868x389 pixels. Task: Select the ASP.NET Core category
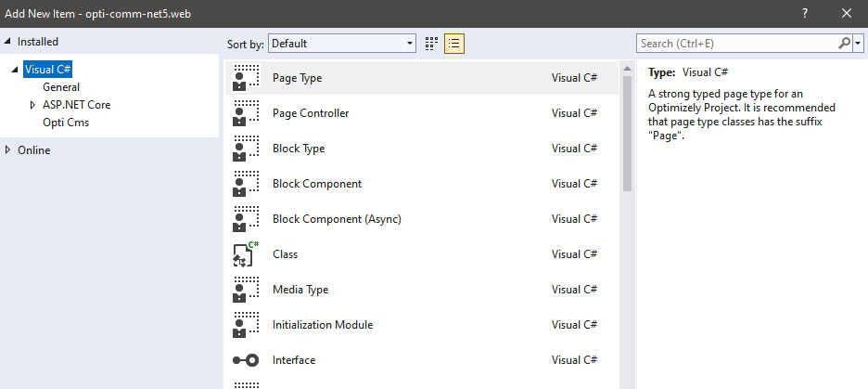click(77, 105)
